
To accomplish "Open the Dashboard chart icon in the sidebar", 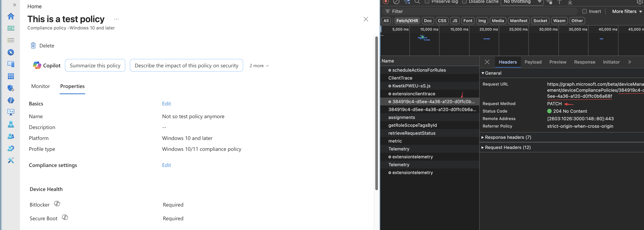I will pyautogui.click(x=11, y=28).
